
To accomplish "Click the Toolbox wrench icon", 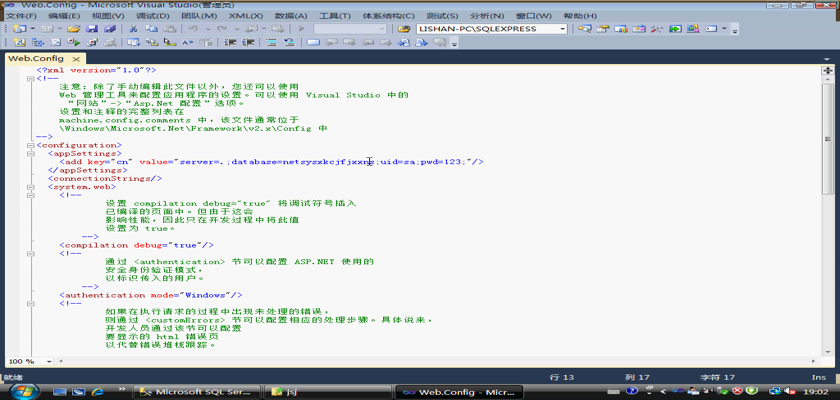I will [657, 29].
